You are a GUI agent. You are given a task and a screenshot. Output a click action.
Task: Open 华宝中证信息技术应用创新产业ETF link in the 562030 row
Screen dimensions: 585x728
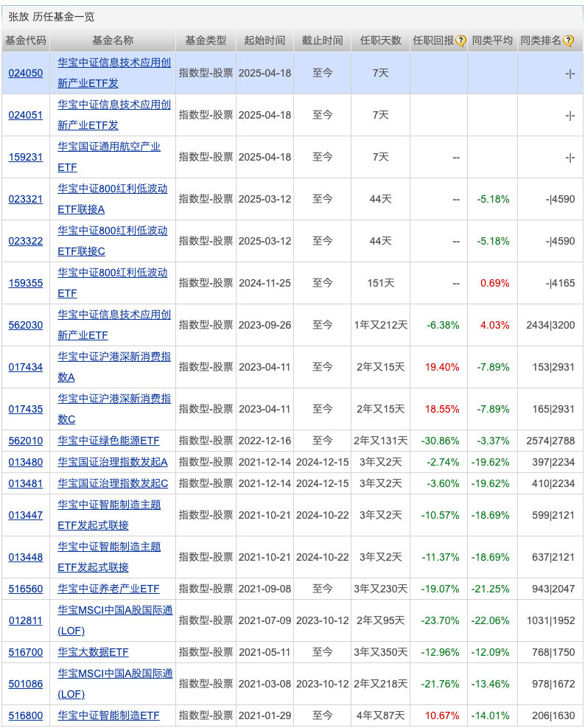(x=114, y=325)
